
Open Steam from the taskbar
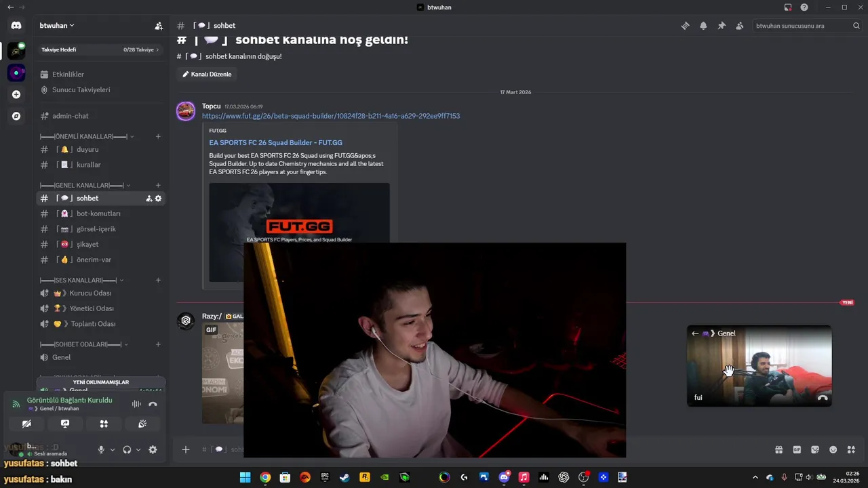point(344,477)
